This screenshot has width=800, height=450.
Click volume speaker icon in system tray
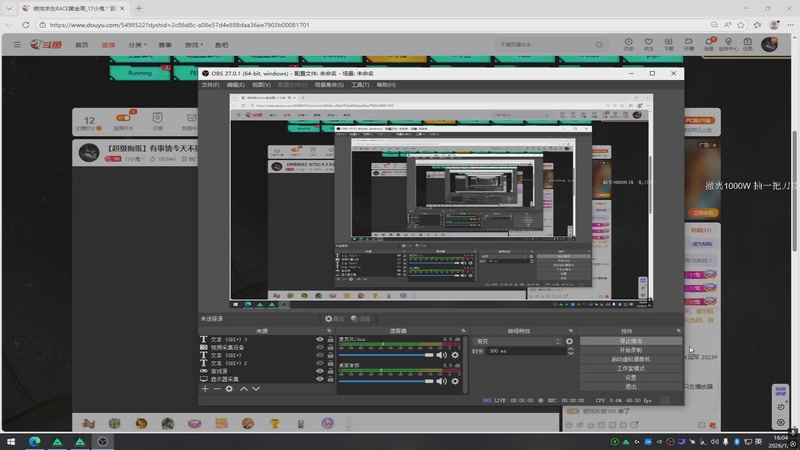click(x=714, y=442)
